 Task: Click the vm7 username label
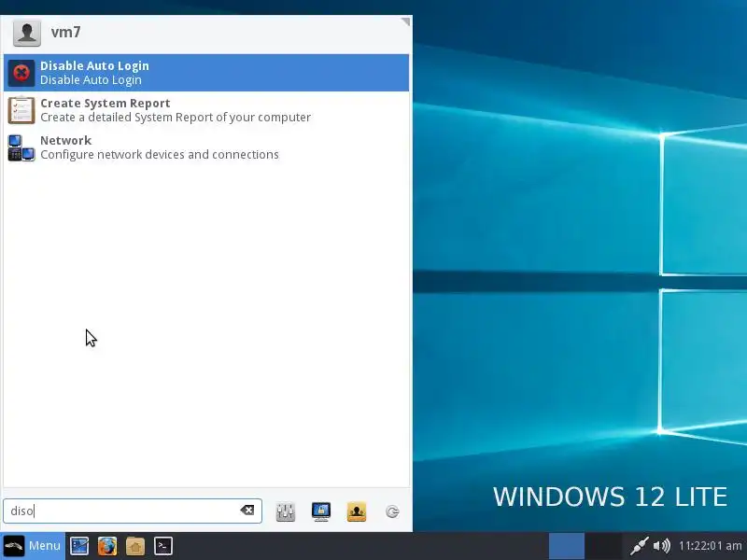pyautogui.click(x=65, y=33)
